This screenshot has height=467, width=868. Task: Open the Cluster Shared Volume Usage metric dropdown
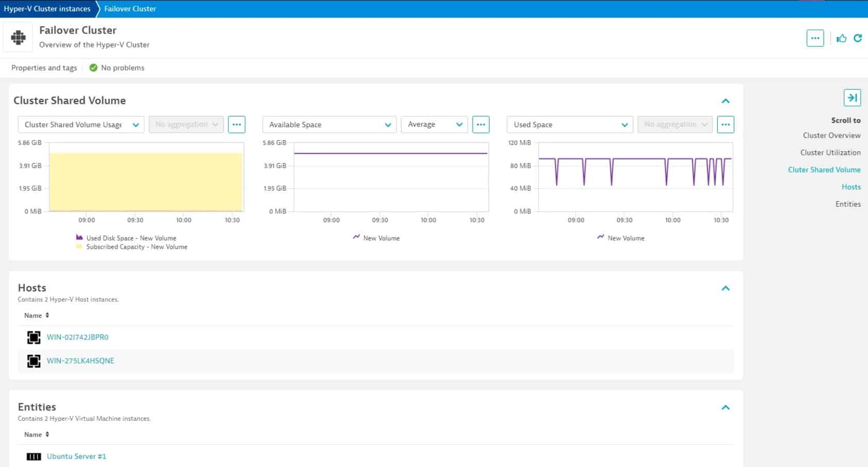tap(81, 125)
